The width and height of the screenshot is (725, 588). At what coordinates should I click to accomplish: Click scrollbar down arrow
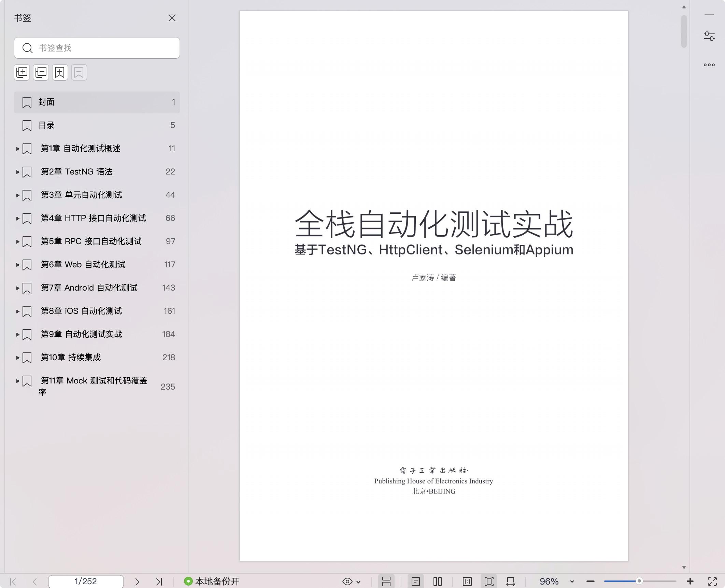click(684, 567)
